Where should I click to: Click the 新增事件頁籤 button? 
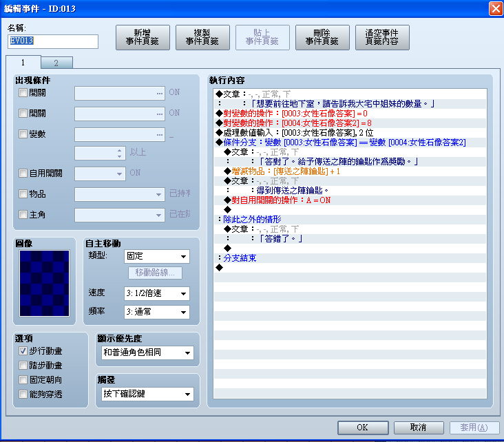coord(143,37)
